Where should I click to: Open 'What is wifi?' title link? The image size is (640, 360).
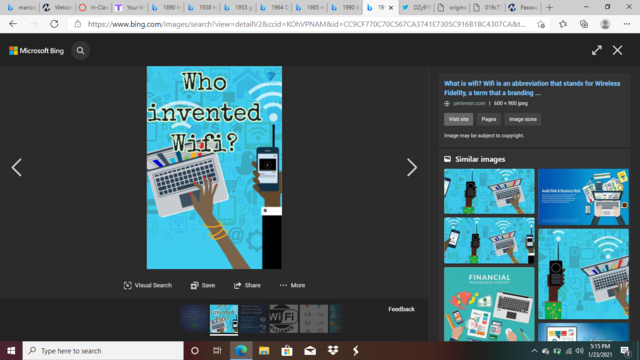pos(532,88)
